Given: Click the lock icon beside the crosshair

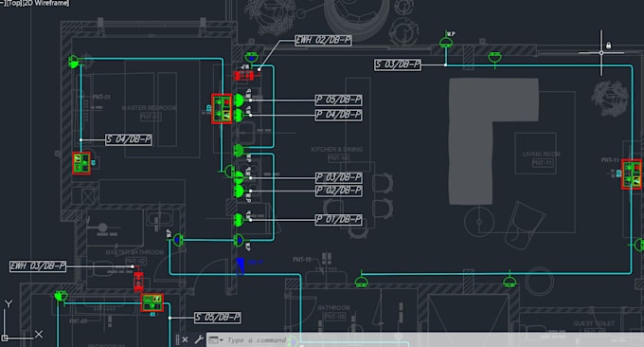Looking at the screenshot, I should pyautogui.click(x=608, y=46).
